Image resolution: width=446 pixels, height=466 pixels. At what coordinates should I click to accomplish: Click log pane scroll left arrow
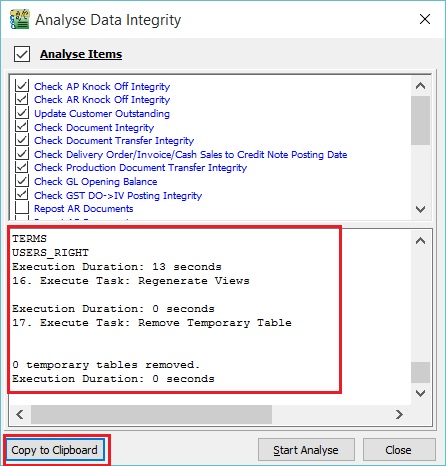(x=20, y=414)
